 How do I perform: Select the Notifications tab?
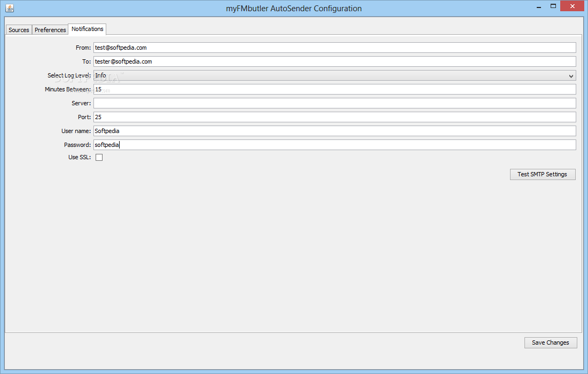tap(87, 29)
